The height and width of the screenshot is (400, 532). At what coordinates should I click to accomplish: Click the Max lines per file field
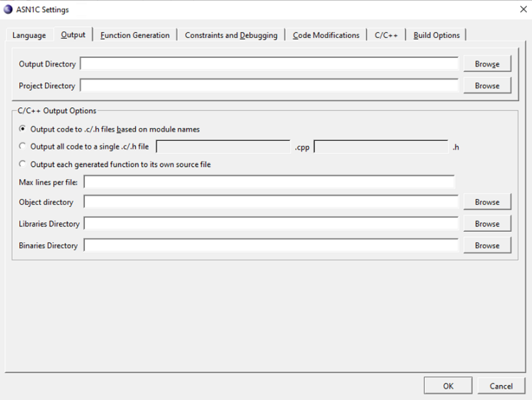tap(269, 182)
